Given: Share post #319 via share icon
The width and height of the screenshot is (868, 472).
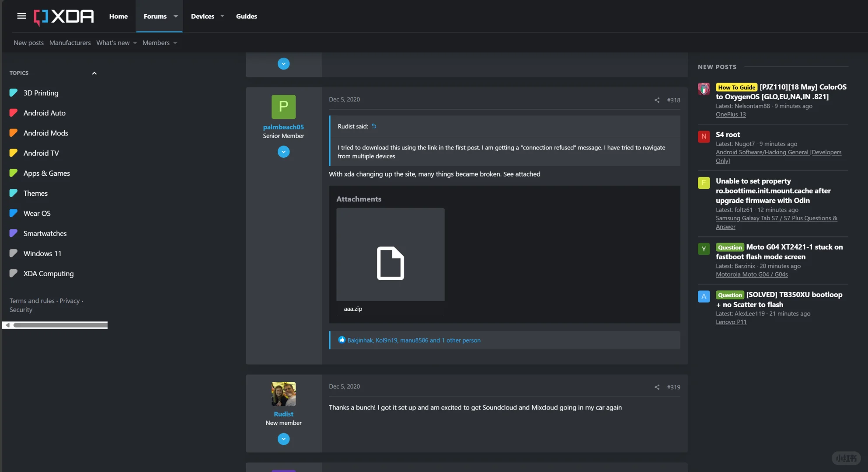Looking at the screenshot, I should [657, 387].
